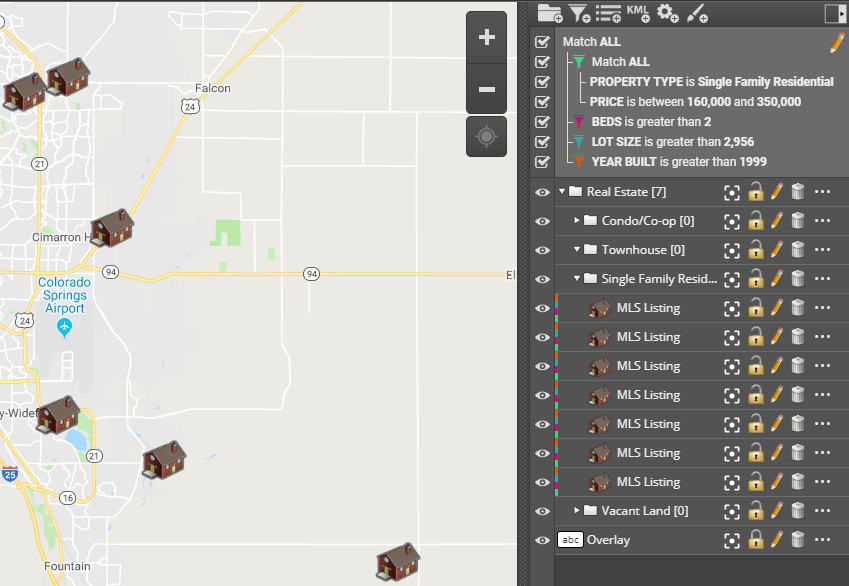The height and width of the screenshot is (586, 849).
Task: Delete the Overlay layer with trash icon
Action: coord(797,540)
